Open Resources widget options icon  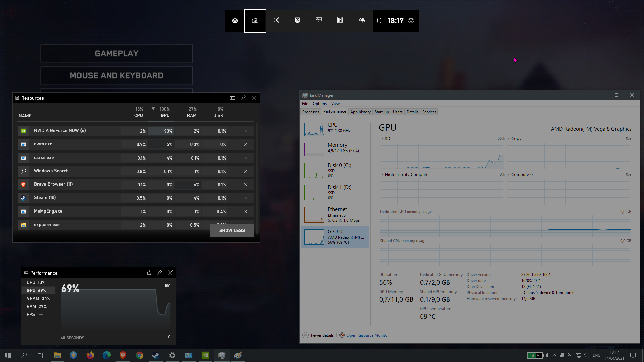233,98
